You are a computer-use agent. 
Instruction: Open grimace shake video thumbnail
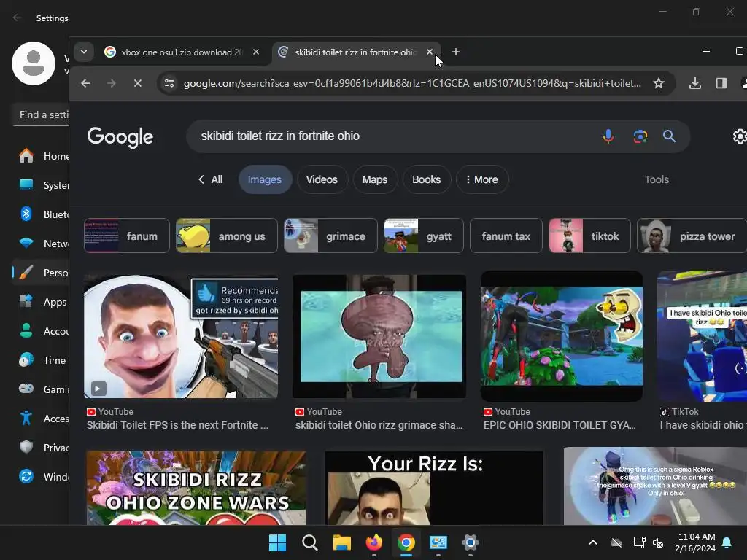pyautogui.click(x=379, y=336)
